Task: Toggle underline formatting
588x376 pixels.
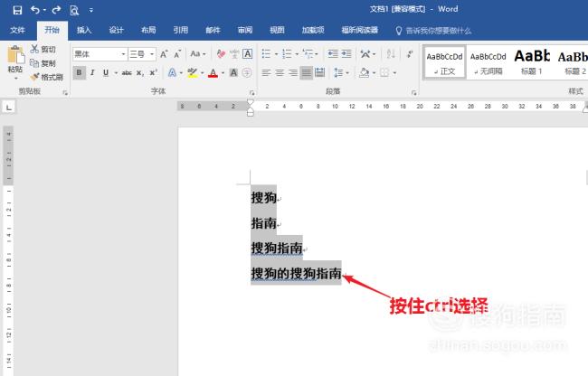Action: tap(106, 72)
